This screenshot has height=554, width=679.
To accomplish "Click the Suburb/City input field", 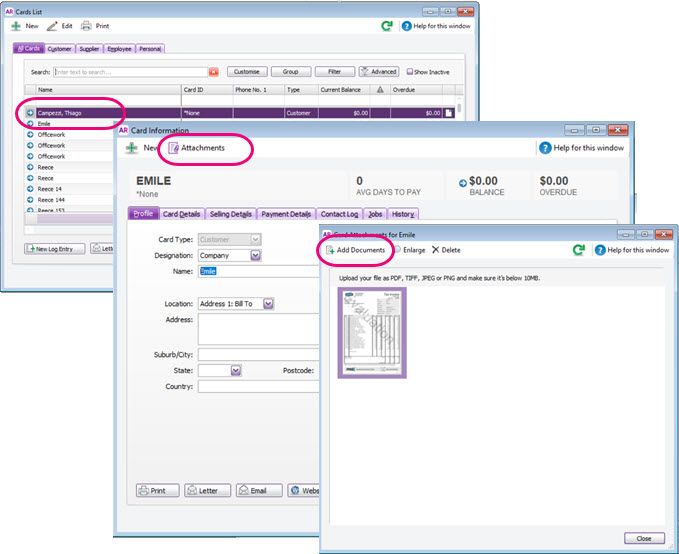I will pos(258,354).
